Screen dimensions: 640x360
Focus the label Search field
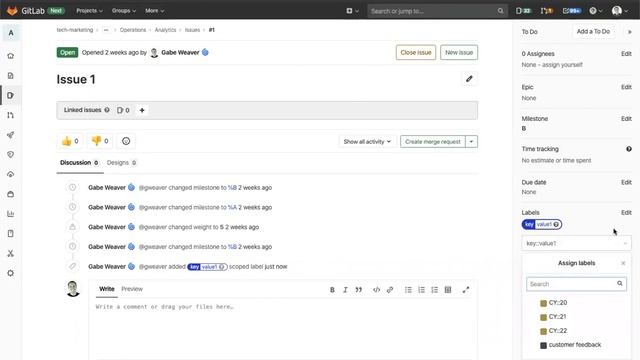pos(576,284)
